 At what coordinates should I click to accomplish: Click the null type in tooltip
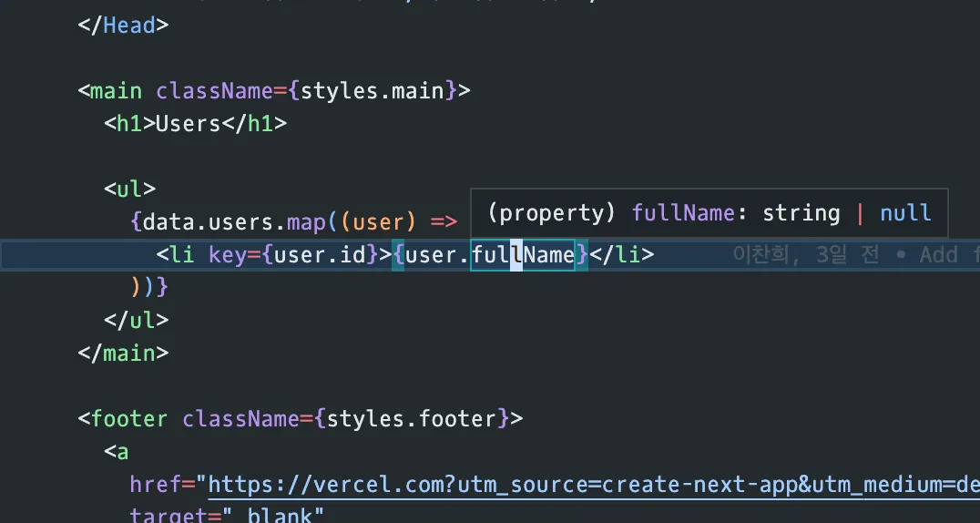click(x=905, y=213)
